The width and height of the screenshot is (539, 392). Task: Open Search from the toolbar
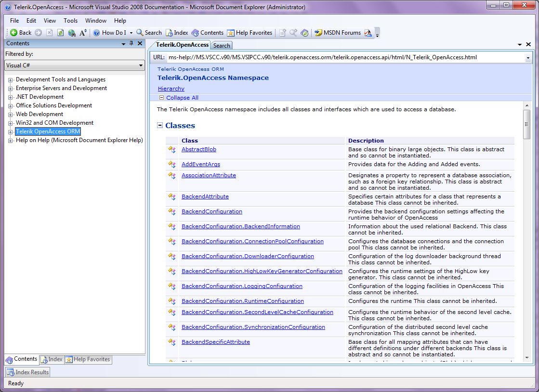(x=149, y=33)
